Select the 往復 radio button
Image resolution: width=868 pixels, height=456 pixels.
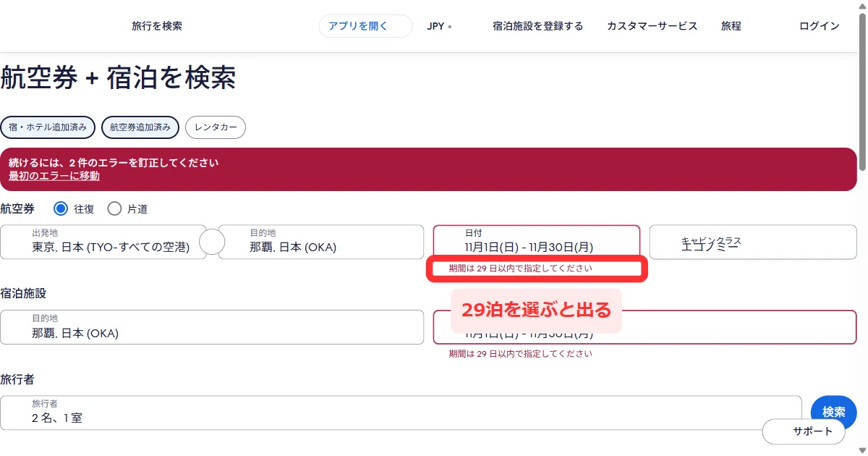[x=61, y=208]
